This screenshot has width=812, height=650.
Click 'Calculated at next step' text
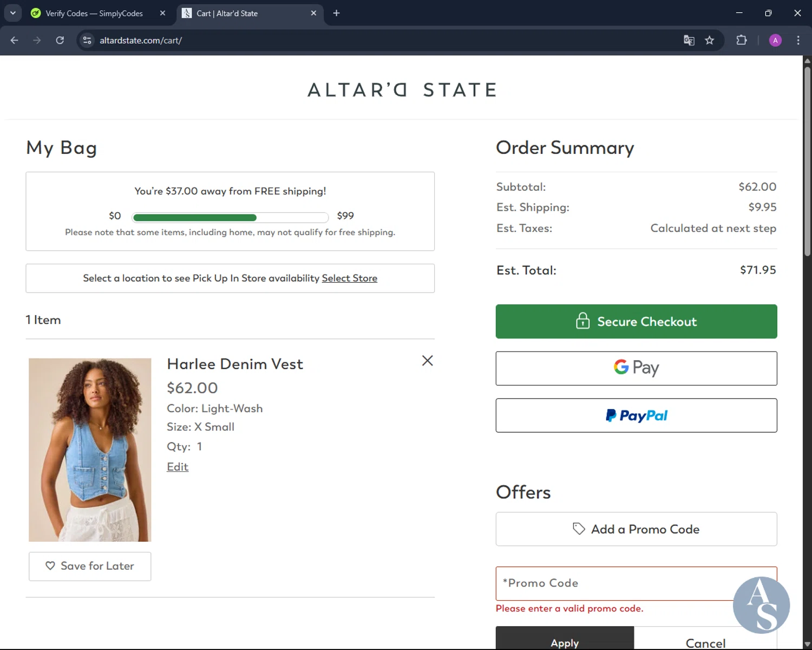point(713,228)
